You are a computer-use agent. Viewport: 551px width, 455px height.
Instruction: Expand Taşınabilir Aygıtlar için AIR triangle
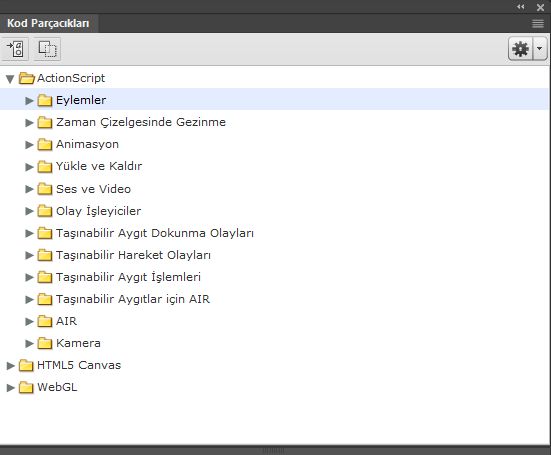point(30,299)
